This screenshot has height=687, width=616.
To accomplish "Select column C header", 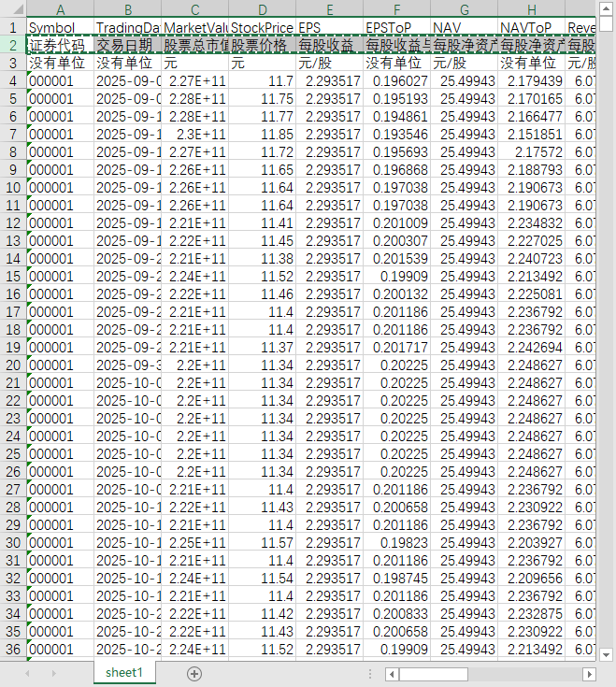I will click(x=195, y=8).
